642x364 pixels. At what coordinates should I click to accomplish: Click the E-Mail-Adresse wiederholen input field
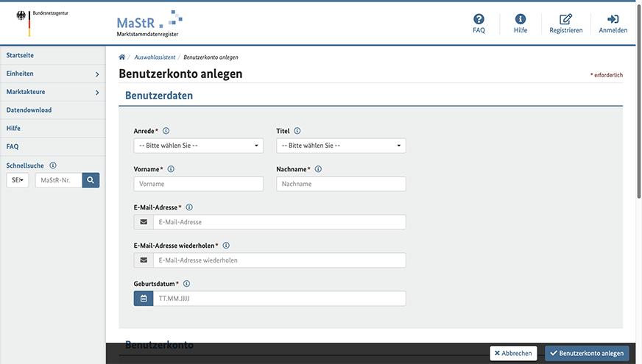pyautogui.click(x=280, y=260)
